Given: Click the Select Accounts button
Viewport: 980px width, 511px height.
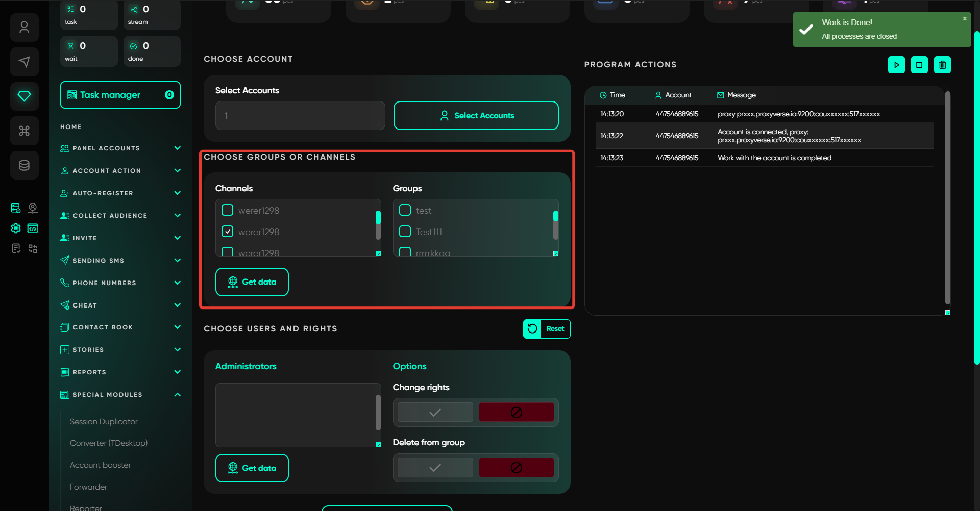Looking at the screenshot, I should (x=476, y=116).
